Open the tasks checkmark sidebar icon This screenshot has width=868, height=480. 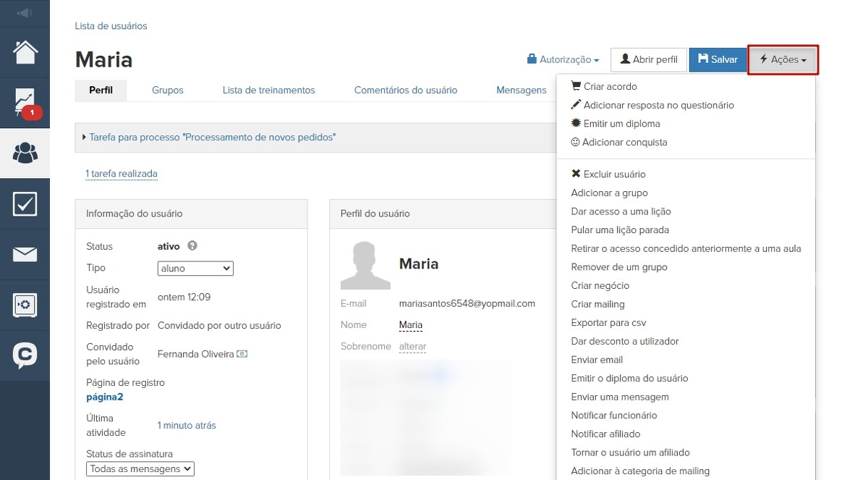[25, 204]
